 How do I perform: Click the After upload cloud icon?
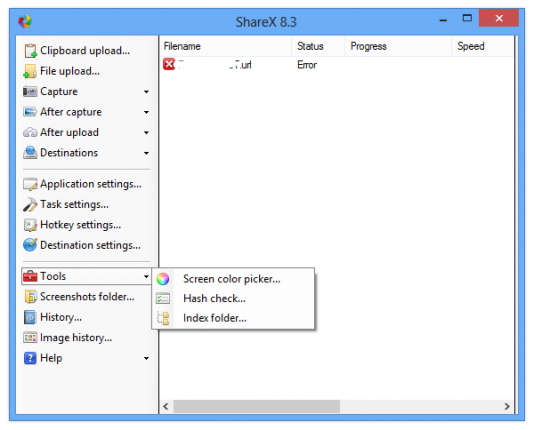pos(30,133)
